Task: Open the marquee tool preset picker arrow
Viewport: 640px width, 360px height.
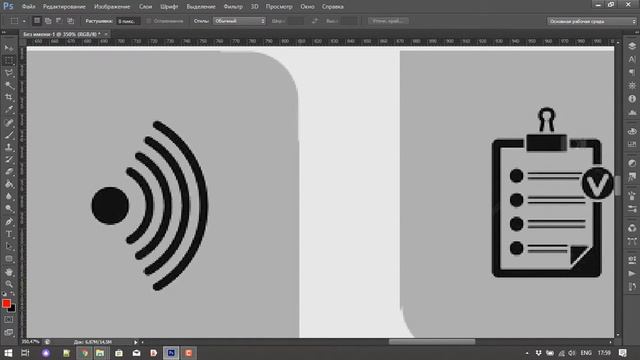Action: click(x=24, y=21)
